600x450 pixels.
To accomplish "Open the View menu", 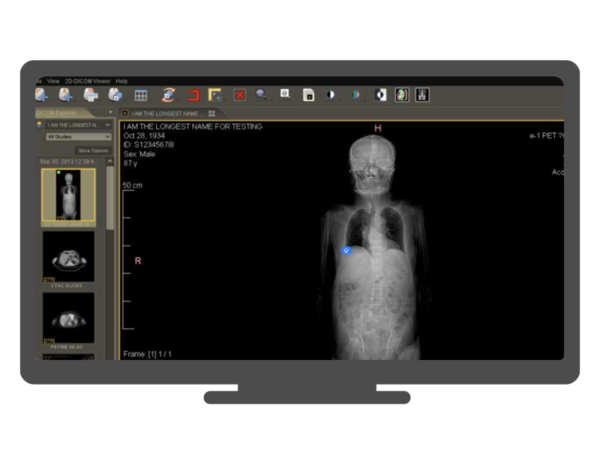I will coord(53,81).
